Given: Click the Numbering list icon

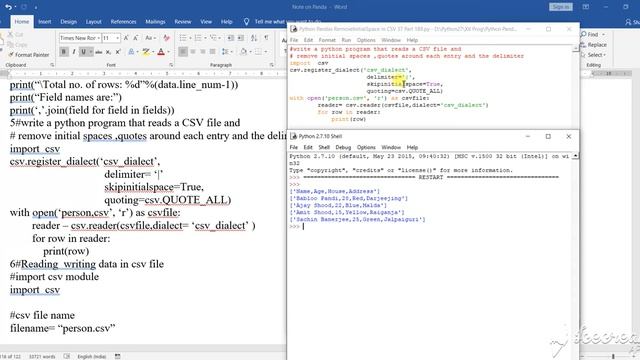Looking at the screenshot, I should click(198, 38).
